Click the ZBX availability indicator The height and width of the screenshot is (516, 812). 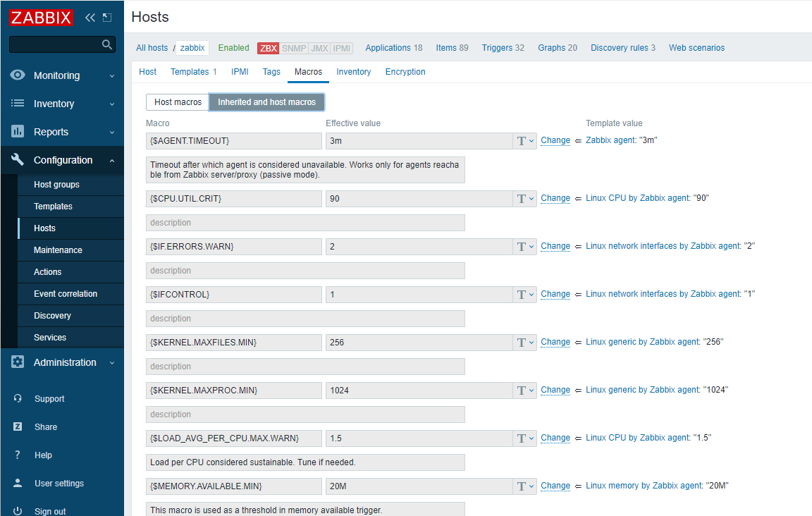(x=269, y=48)
